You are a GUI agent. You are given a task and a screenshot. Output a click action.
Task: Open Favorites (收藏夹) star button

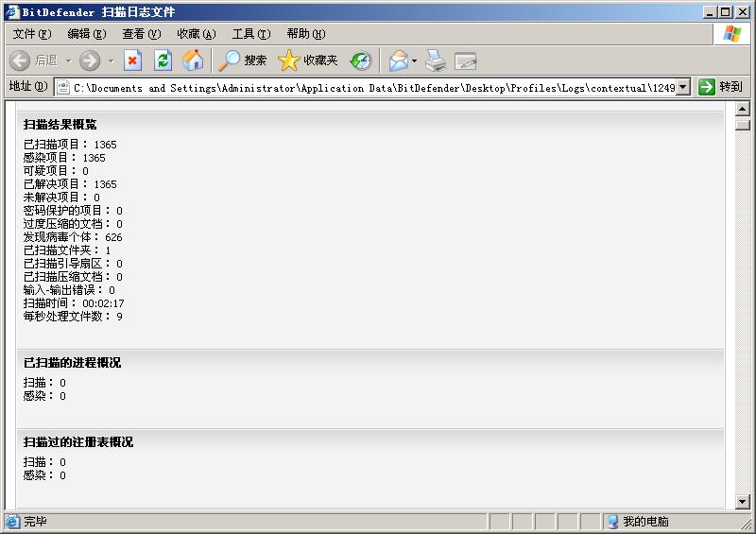point(308,60)
